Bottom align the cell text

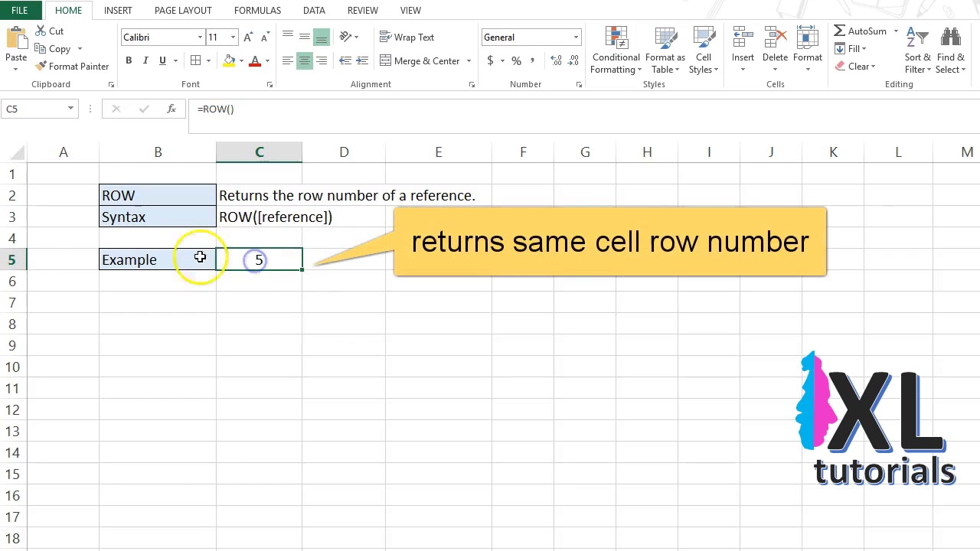(x=322, y=37)
